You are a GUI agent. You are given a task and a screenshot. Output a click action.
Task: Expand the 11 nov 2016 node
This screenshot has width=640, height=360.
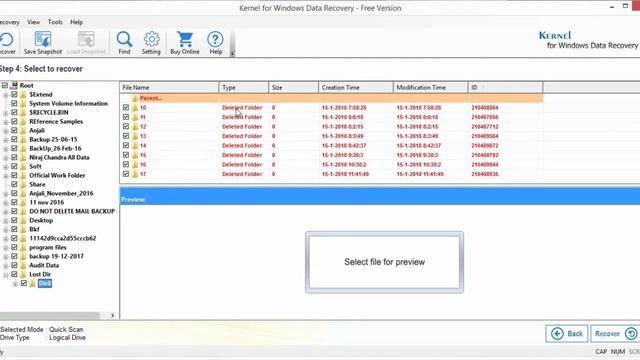[x=6, y=202]
